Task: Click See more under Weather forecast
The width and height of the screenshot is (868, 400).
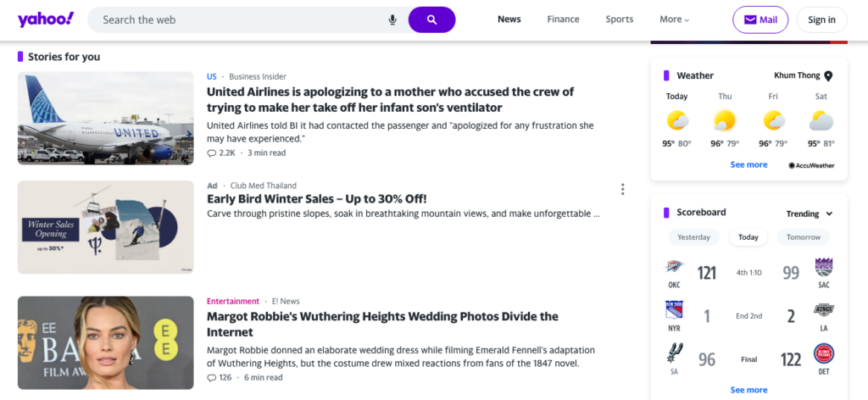Action: (x=748, y=164)
